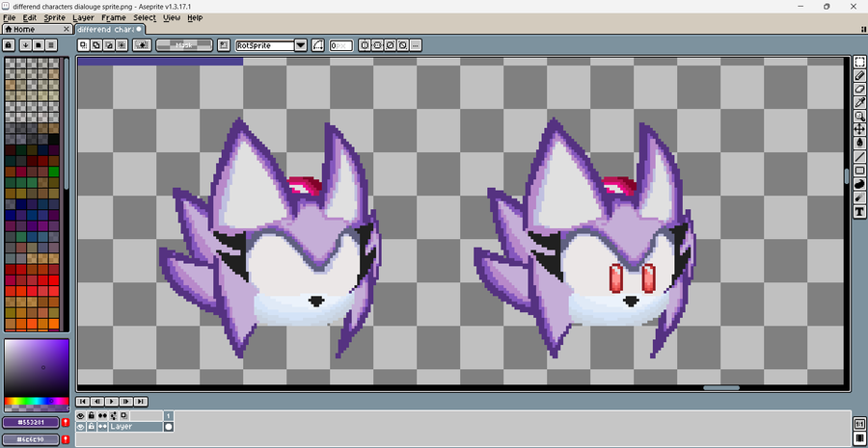Click the timeline group options header icon
Viewport: 868px width, 448px height.
pos(113,416)
